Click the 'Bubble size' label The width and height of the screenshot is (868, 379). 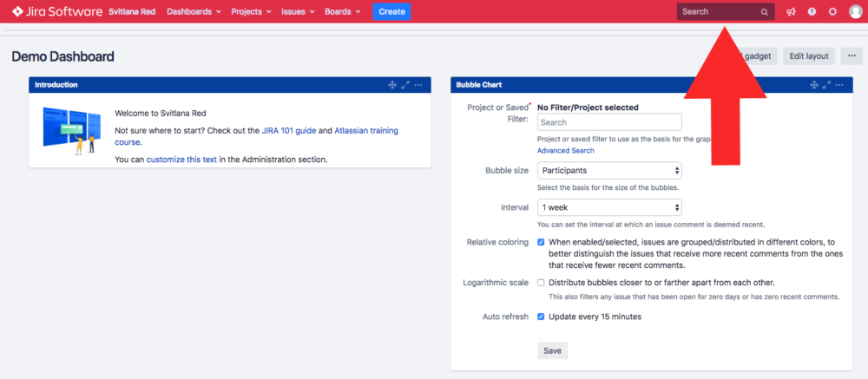click(x=507, y=170)
